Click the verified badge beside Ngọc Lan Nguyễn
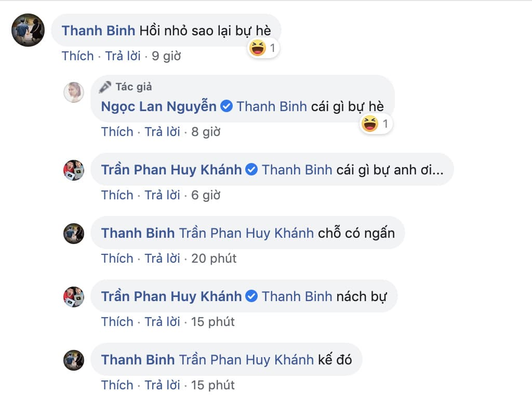Image resolution: width=532 pixels, height=407 pixels. (x=226, y=106)
